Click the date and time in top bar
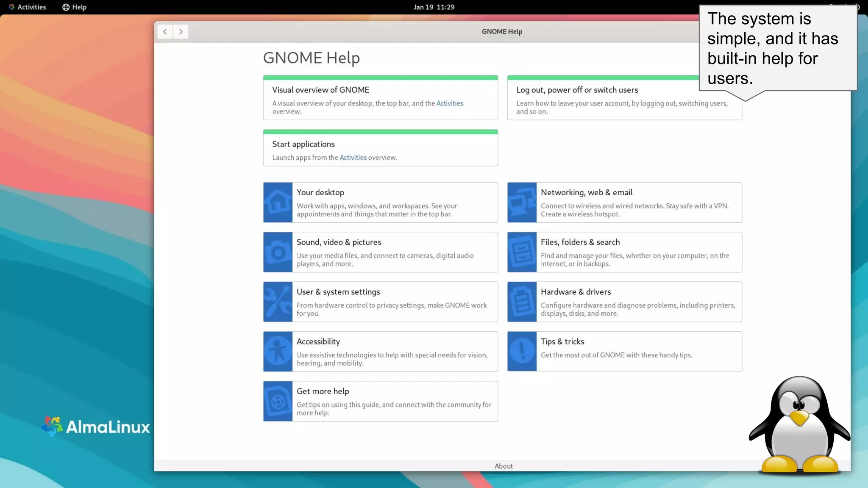The height and width of the screenshot is (488, 868). 434,7
